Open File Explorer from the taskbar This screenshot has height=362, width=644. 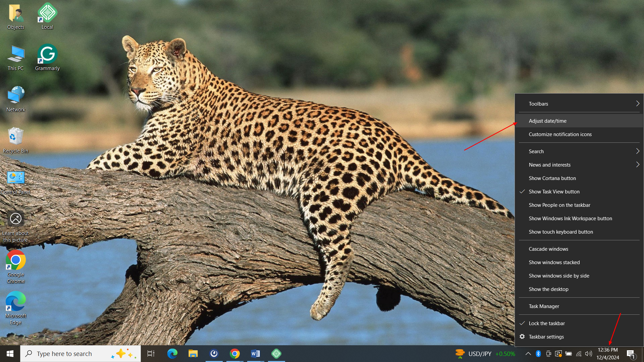click(193, 354)
